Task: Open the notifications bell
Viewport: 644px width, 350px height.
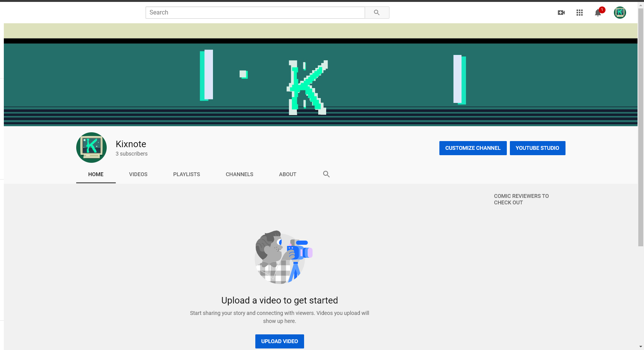Action: (598, 13)
